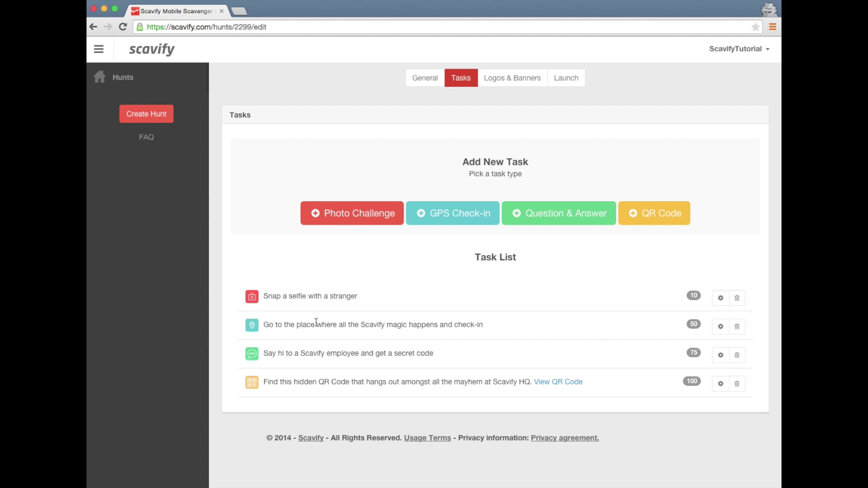Click trash icon on the hidden QR Code task
The width and height of the screenshot is (868, 488).
coord(737,384)
